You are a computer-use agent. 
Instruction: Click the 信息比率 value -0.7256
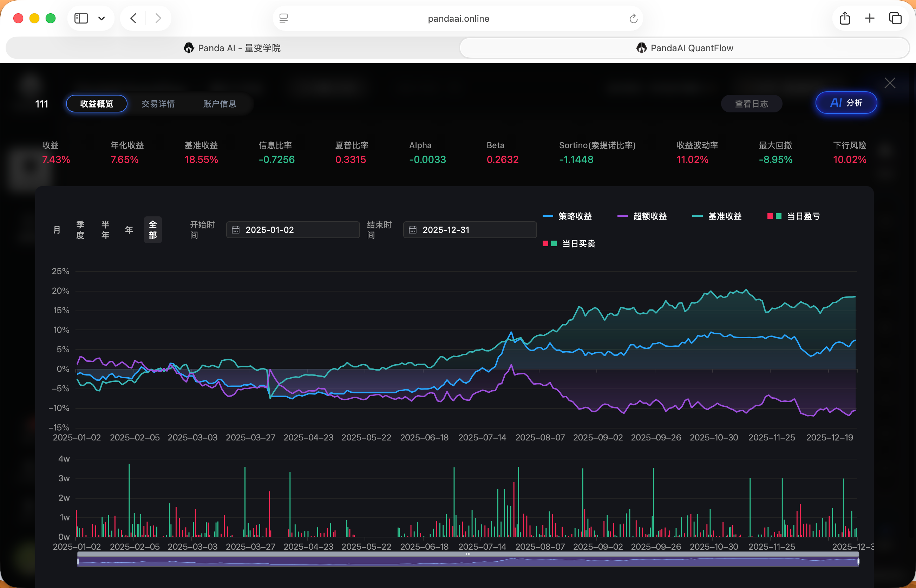coord(277,159)
